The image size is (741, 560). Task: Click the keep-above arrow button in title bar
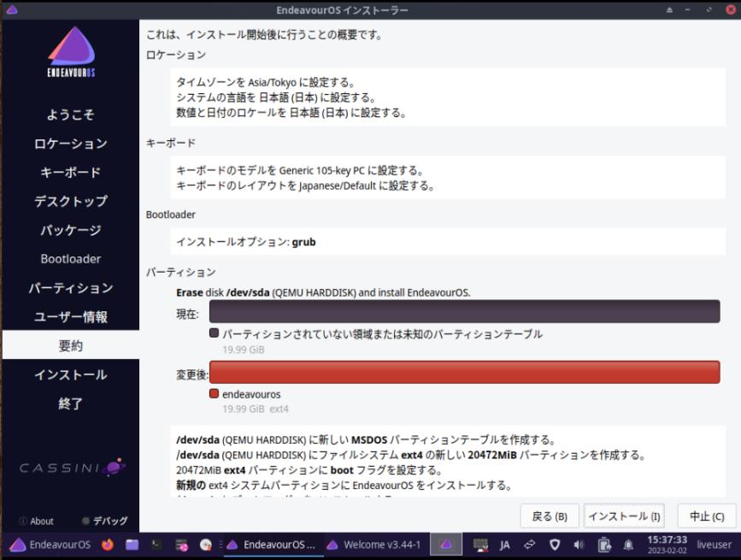point(669,10)
